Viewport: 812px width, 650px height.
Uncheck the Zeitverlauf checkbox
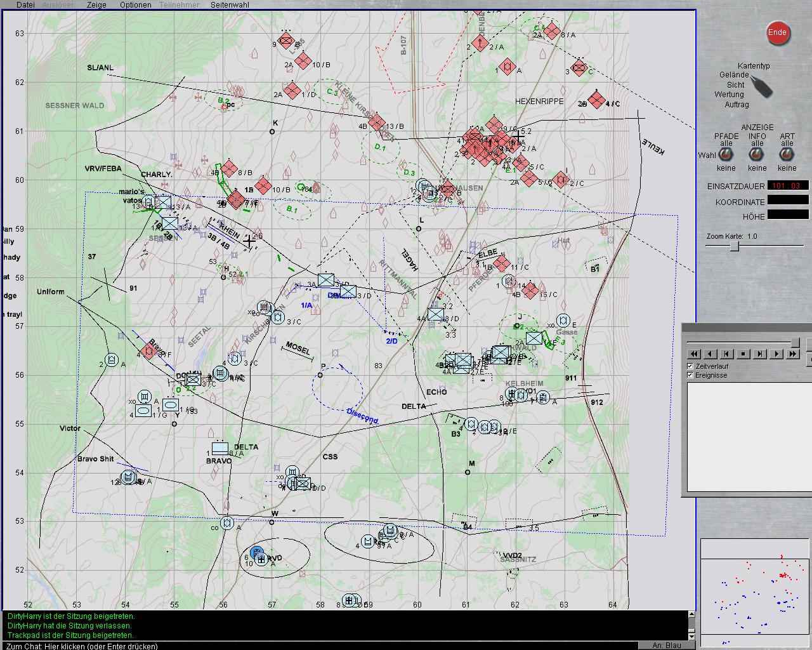click(690, 366)
